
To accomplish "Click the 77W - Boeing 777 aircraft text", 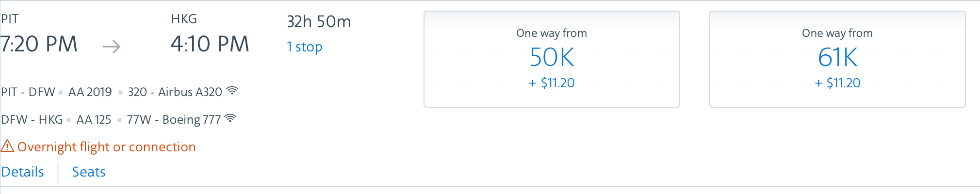I will point(174,120).
